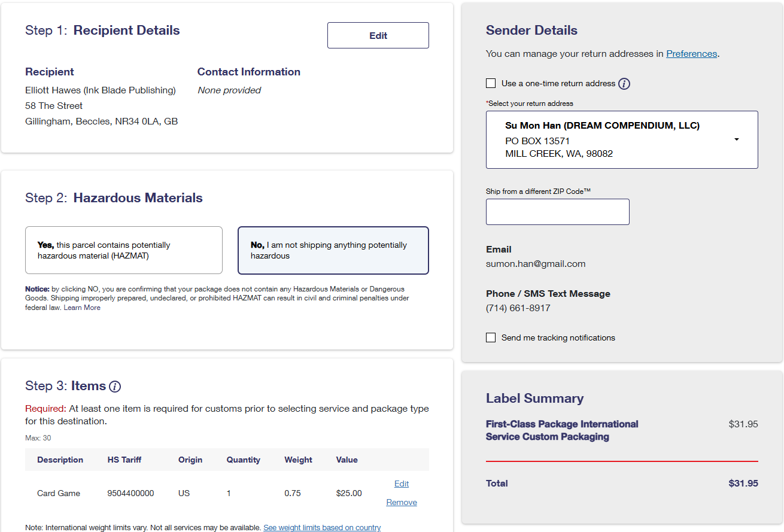Open the Preferences link
This screenshot has height=532, width=784.
691,54
